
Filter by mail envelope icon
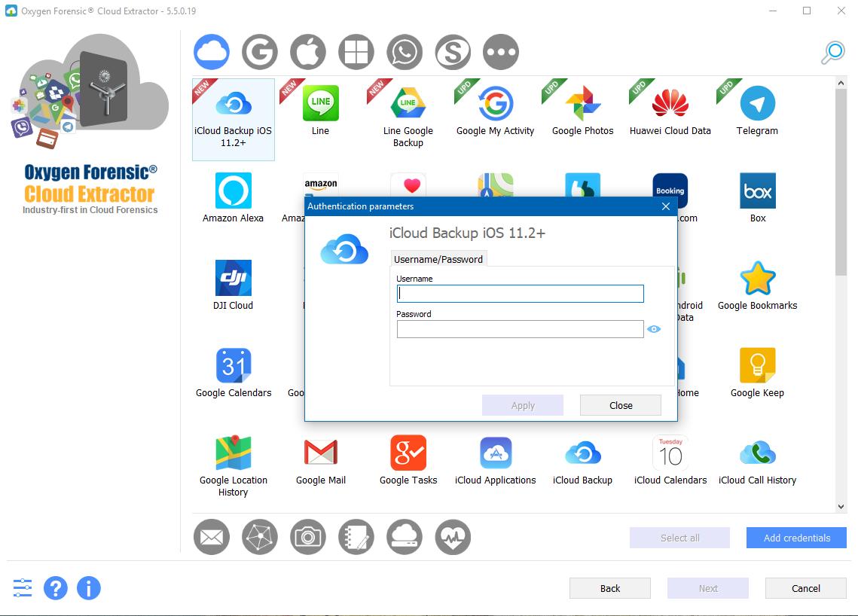click(x=211, y=537)
